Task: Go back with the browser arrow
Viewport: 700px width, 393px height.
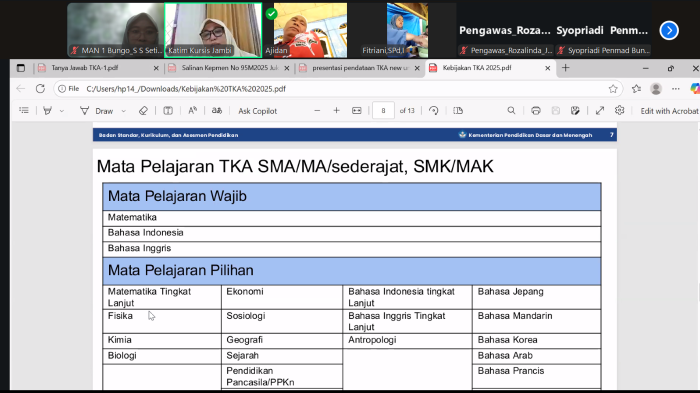Action: pos(21,89)
